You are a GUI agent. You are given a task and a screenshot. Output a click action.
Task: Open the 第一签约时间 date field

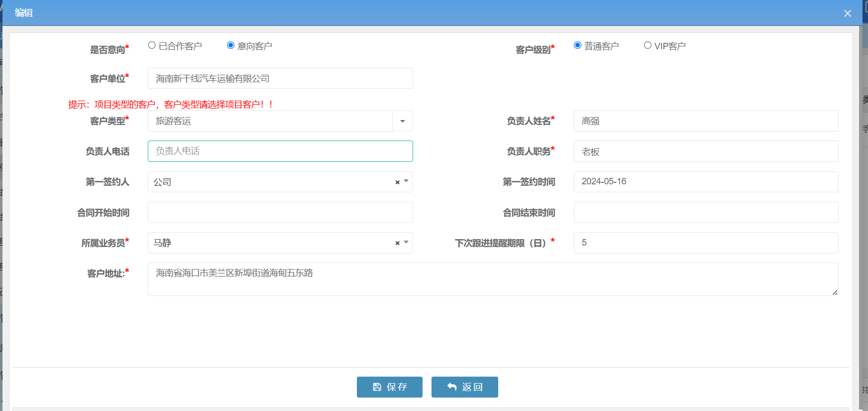[705, 182]
